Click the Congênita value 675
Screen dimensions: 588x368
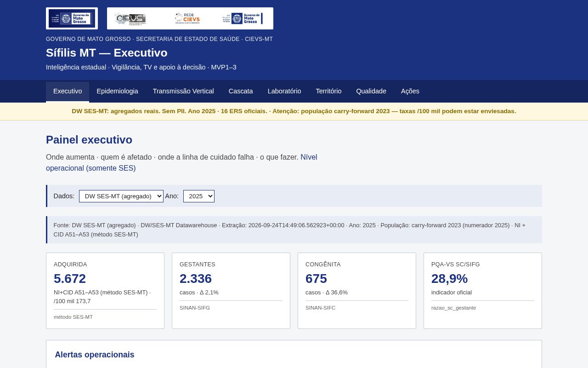tap(316, 279)
